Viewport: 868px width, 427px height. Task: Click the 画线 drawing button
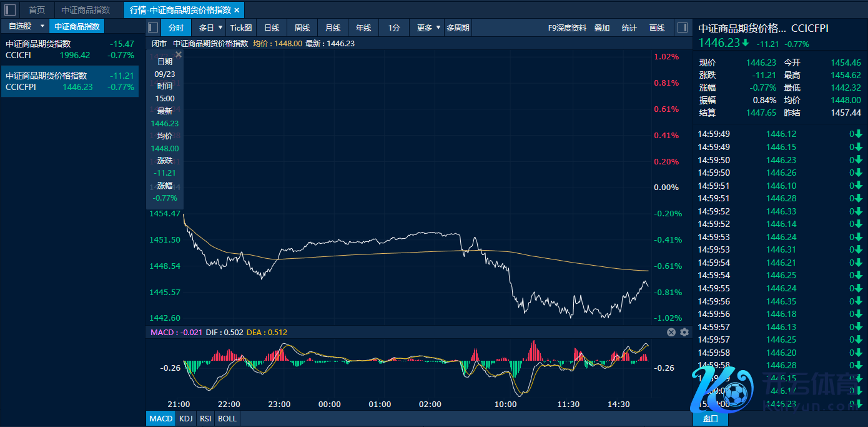[657, 28]
